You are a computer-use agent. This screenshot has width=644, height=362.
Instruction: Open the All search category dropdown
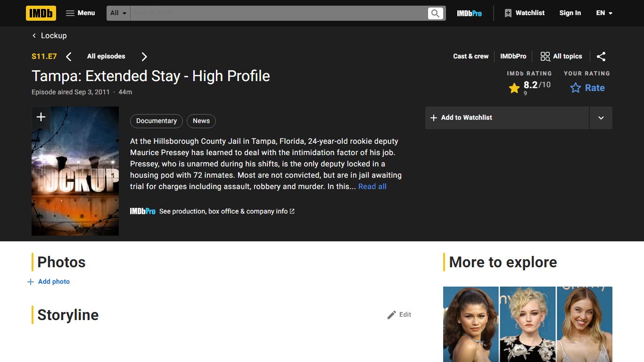tap(118, 13)
